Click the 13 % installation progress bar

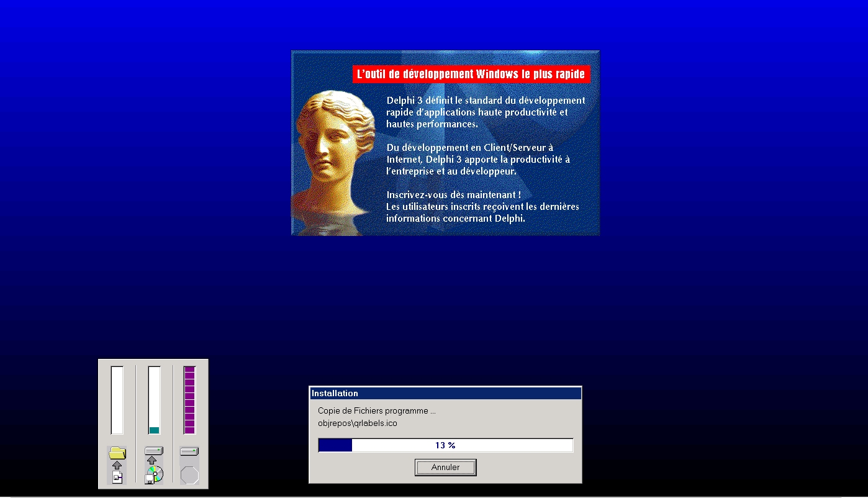[445, 445]
